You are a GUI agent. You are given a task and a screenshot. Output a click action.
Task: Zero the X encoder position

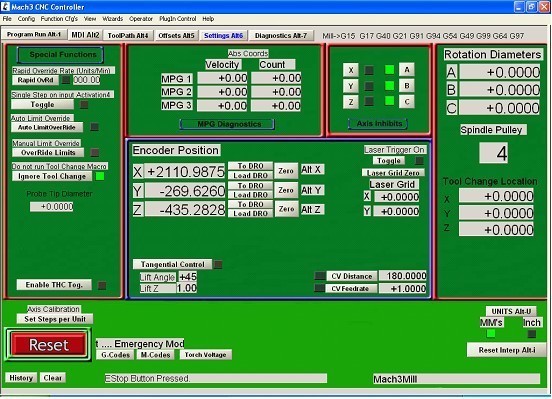click(x=286, y=171)
